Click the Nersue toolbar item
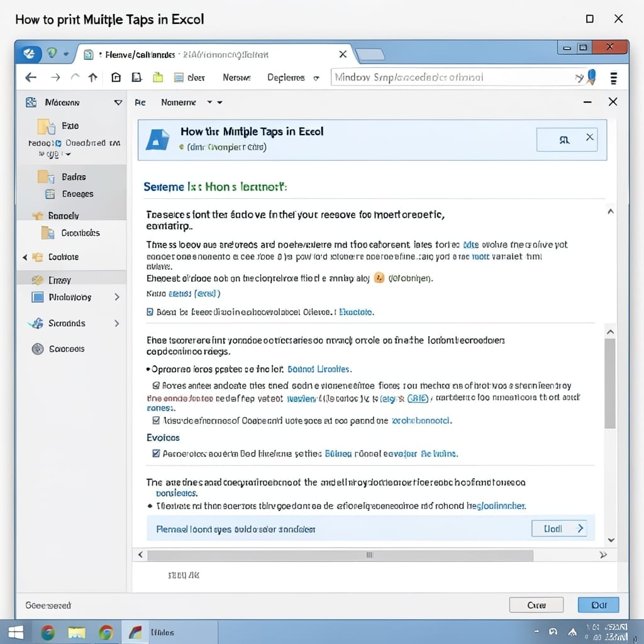This screenshot has height=644, width=644. [236, 77]
